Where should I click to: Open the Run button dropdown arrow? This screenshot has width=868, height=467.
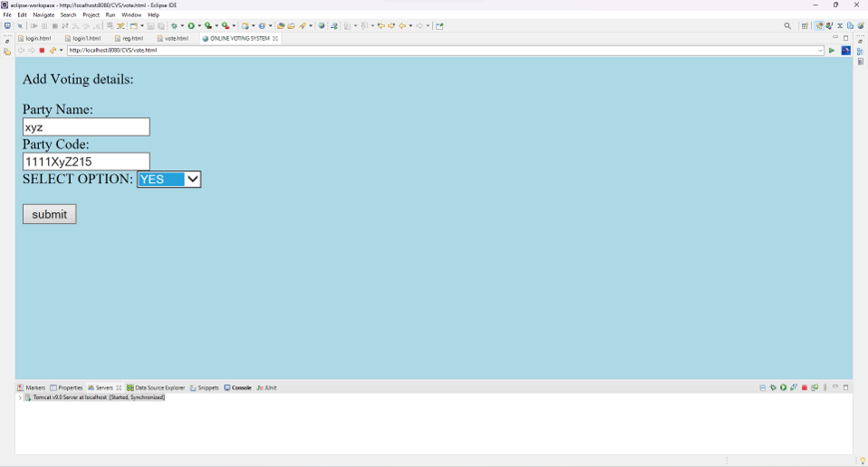click(199, 25)
